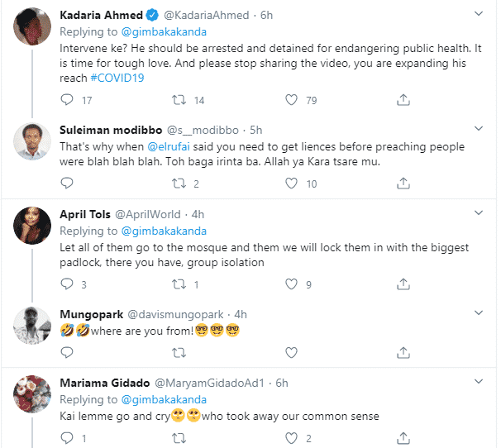This screenshot has width=501, height=448.
Task: Open @gimbakakanda link under April Tols
Action: (x=164, y=231)
